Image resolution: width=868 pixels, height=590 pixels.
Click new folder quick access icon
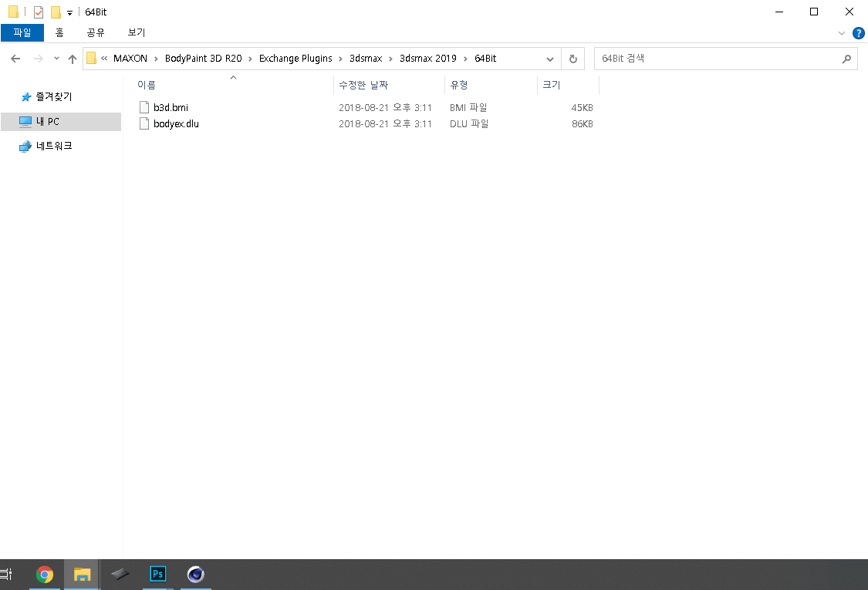[56, 12]
